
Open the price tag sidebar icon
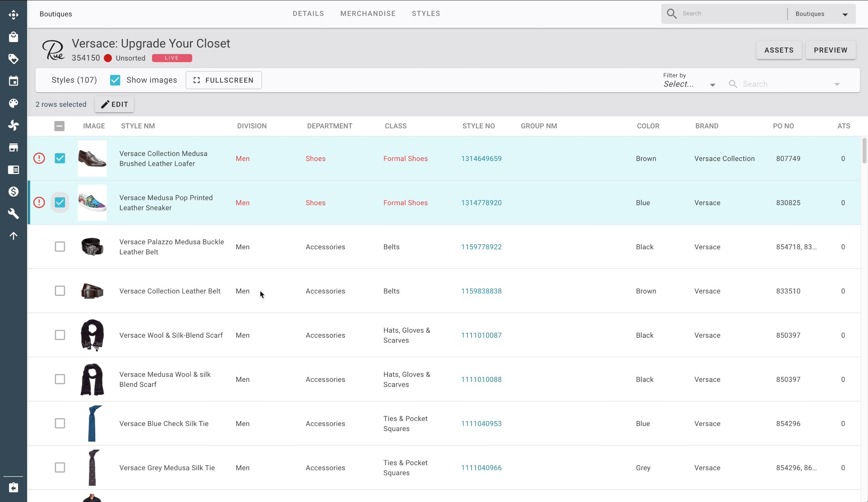pos(14,59)
